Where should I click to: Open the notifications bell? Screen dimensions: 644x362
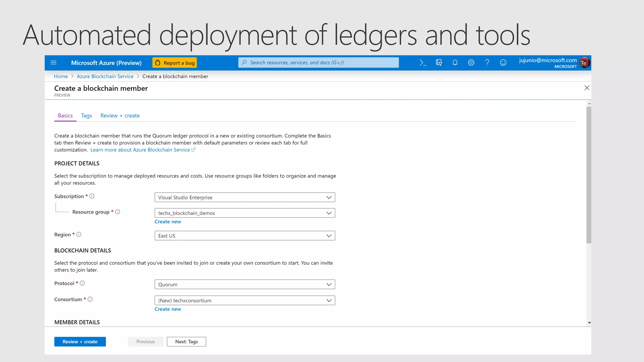pyautogui.click(x=455, y=63)
